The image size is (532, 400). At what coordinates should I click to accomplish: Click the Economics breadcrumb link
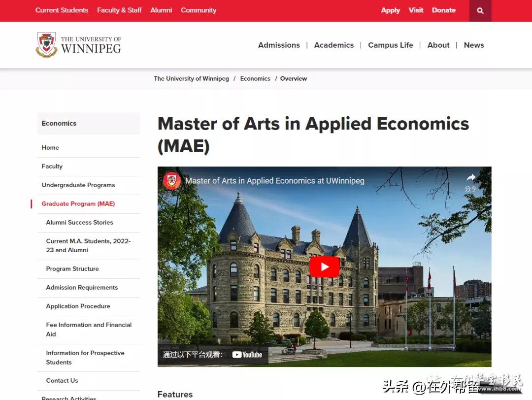(x=255, y=79)
